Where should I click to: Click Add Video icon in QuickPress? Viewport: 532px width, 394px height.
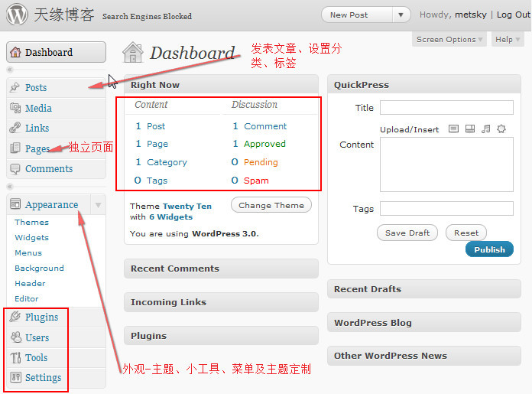(470, 129)
